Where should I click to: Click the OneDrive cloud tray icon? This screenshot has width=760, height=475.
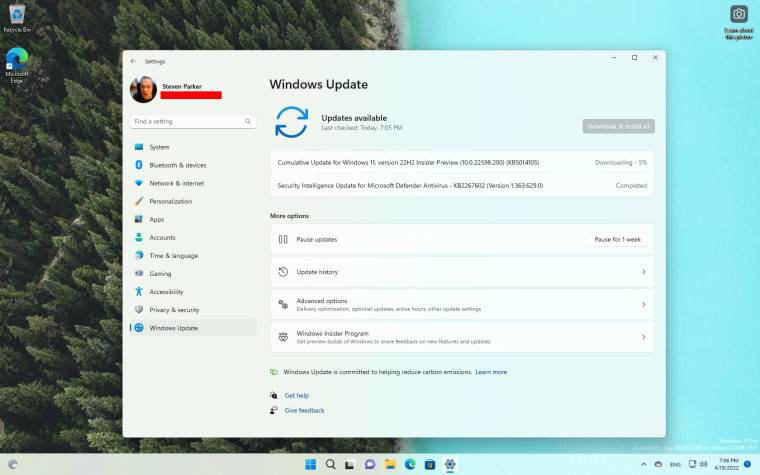pos(658,464)
